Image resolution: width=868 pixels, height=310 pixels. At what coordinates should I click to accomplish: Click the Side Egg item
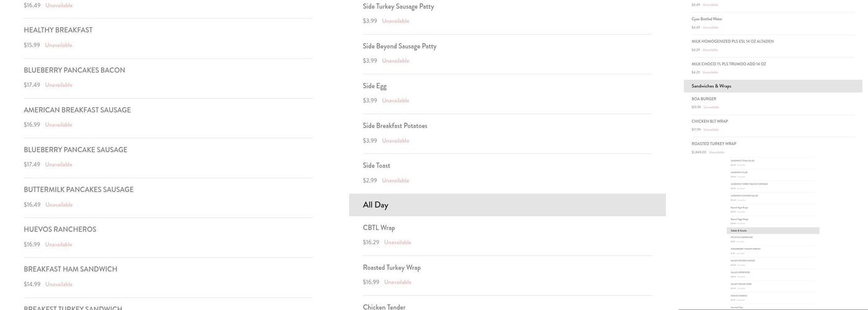pyautogui.click(x=375, y=86)
